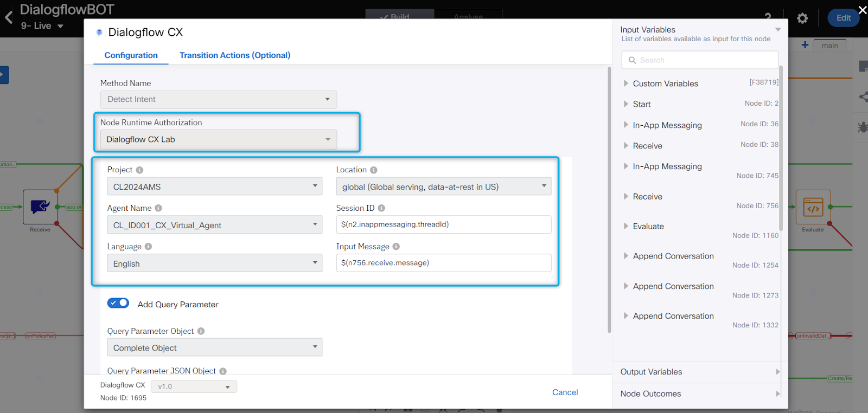Screen dimensions: 868x413
Task: Expand Append Conversation Node ID 1332
Action: point(626,315)
